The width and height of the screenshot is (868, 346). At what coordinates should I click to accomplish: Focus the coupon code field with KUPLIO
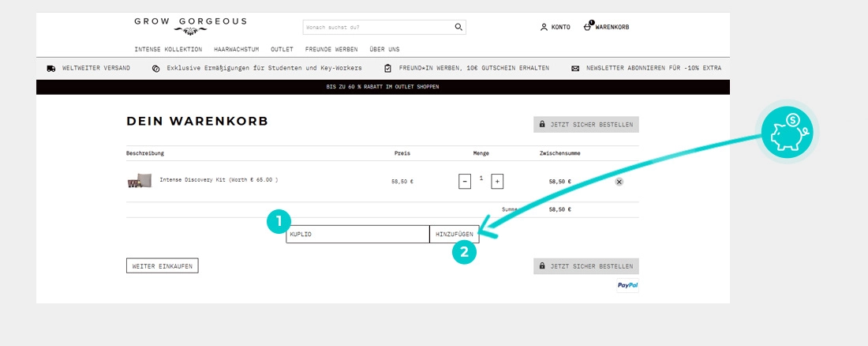[357, 235]
